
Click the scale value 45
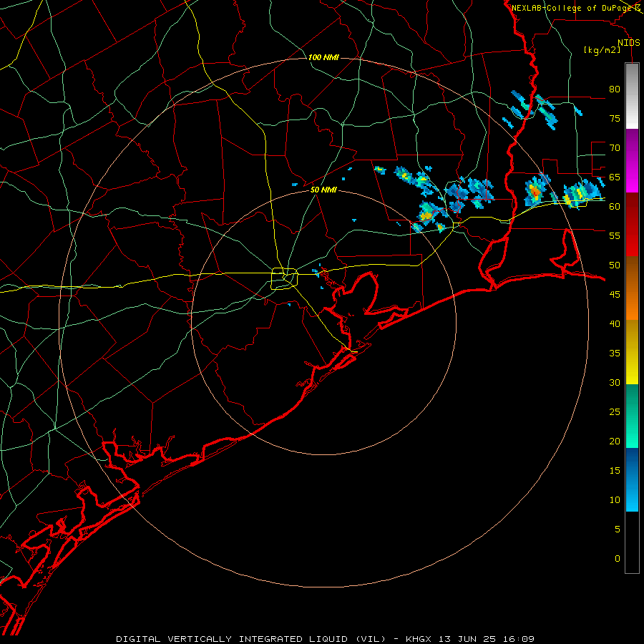click(615, 295)
